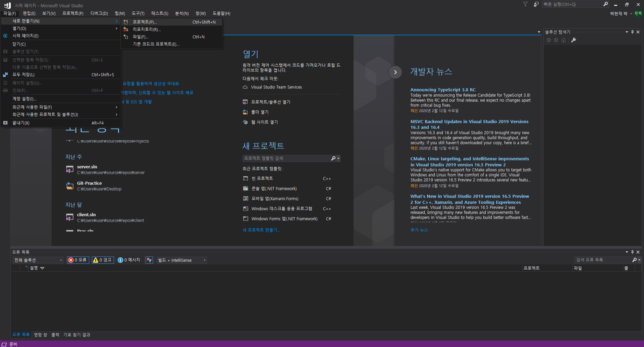Click the clear filters icon in Error List
The height and width of the screenshot is (347, 644).
click(x=149, y=260)
